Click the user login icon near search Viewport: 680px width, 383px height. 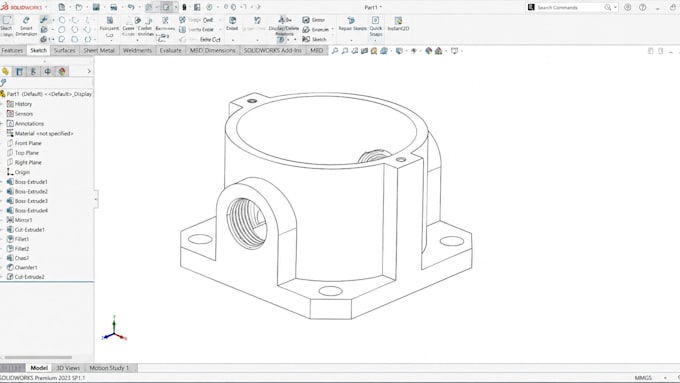point(628,7)
